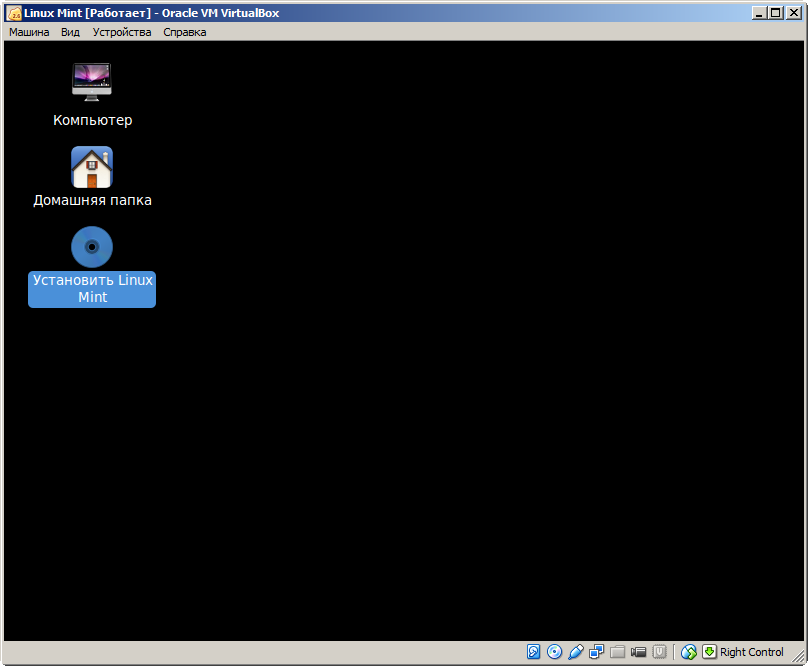This screenshot has height=666, width=808.
Task: Select the Домашняя папка house icon
Action: pyautogui.click(x=92, y=167)
